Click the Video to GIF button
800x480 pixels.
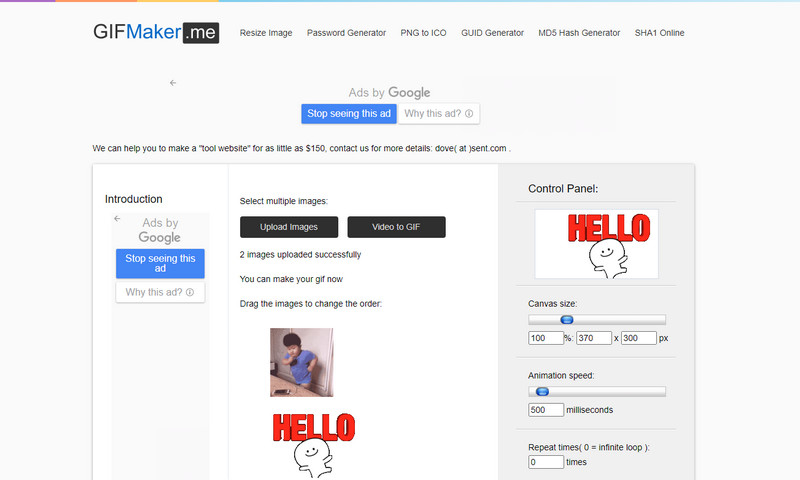pos(396,227)
